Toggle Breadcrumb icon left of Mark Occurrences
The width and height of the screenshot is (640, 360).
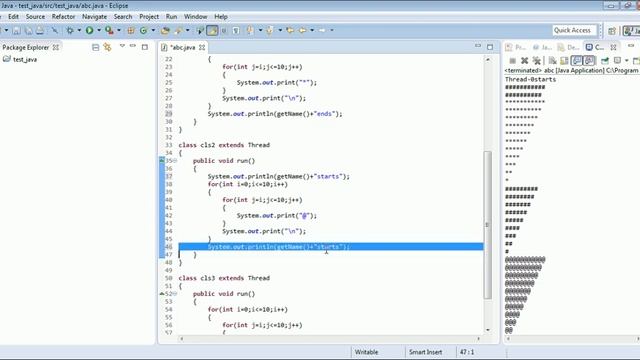coord(200,31)
